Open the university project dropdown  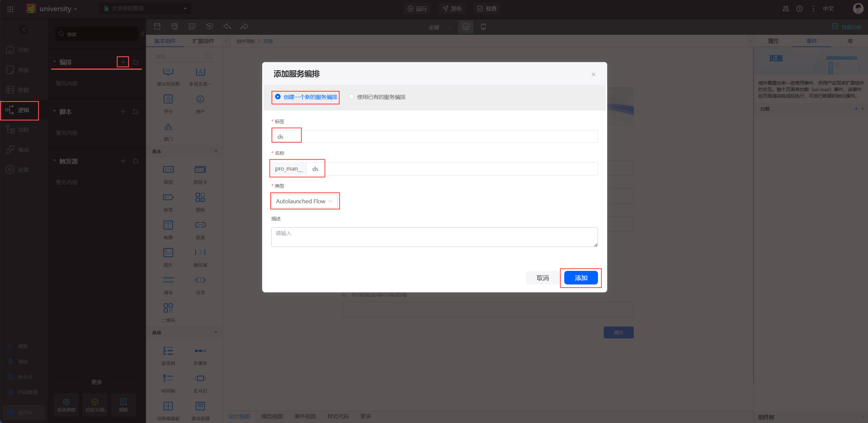pyautogui.click(x=58, y=9)
